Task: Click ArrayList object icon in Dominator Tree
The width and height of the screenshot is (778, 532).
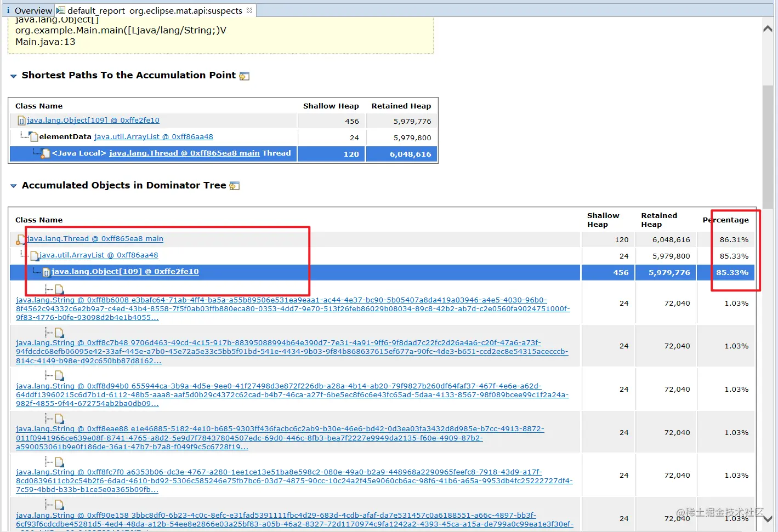Action: (34, 256)
